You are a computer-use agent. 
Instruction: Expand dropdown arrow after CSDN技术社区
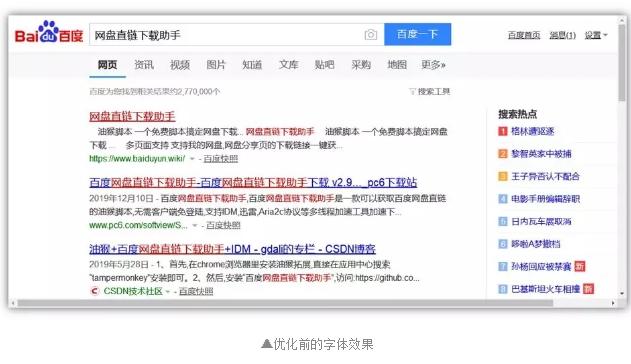pyautogui.click(x=167, y=291)
